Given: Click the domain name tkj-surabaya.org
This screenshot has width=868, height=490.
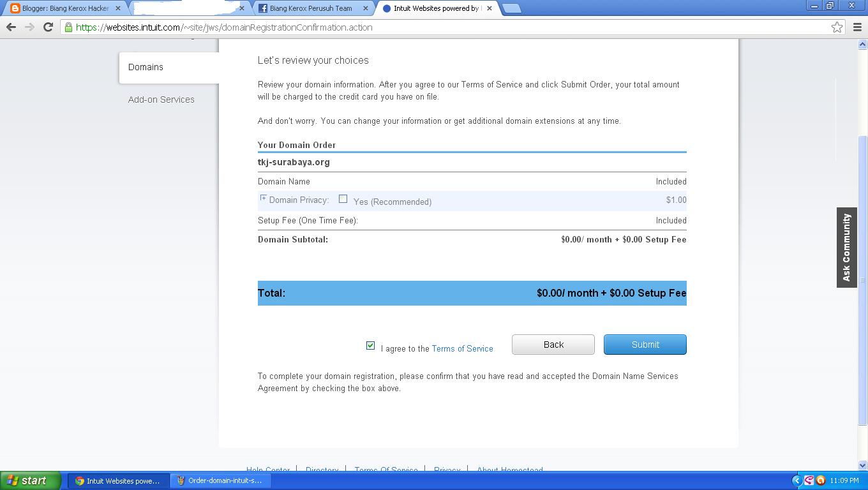Looking at the screenshot, I should [294, 162].
